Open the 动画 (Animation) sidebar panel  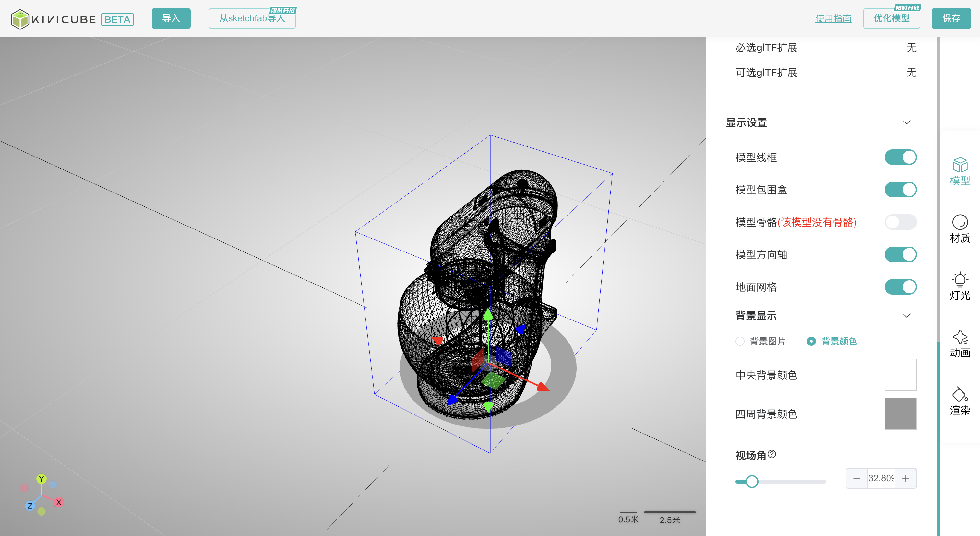(x=960, y=344)
